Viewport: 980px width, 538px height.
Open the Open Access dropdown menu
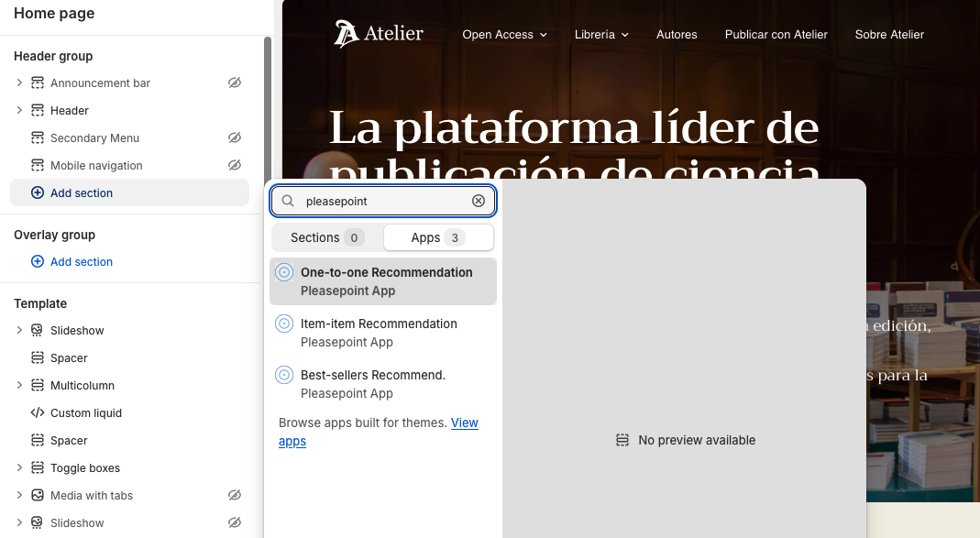pyautogui.click(x=504, y=35)
